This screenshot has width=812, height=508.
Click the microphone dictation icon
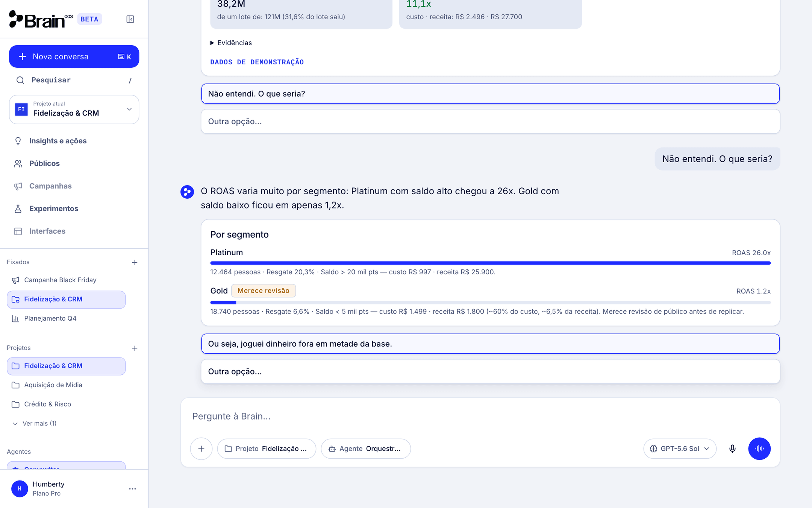coord(732,449)
